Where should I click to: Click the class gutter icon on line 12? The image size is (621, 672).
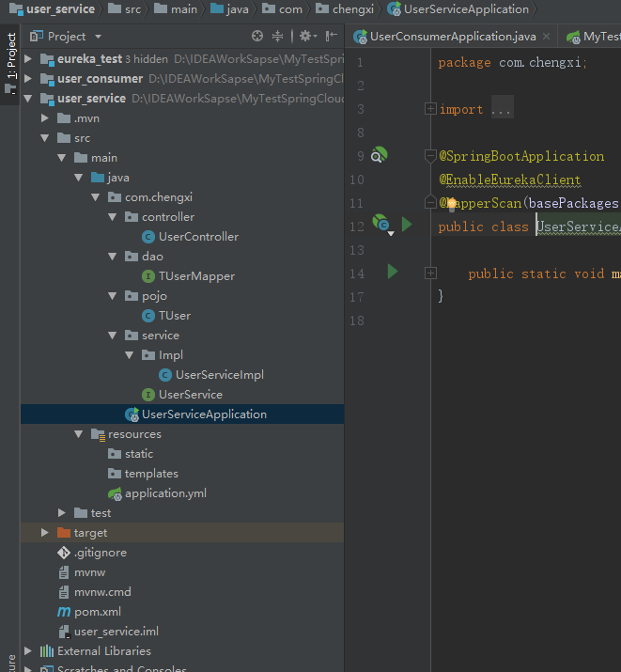click(x=380, y=224)
